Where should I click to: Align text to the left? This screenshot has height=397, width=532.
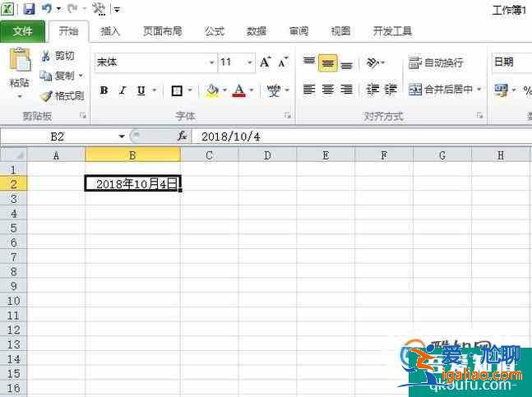308,90
